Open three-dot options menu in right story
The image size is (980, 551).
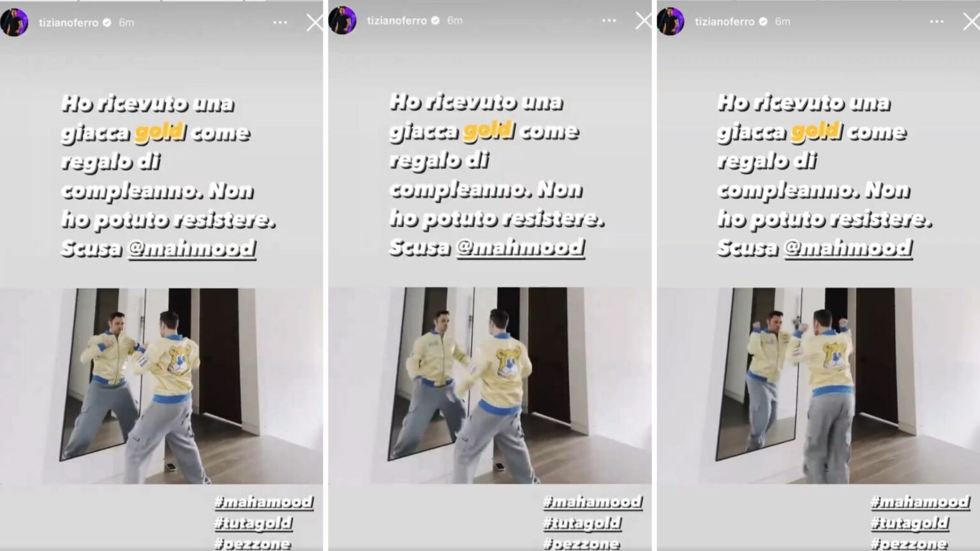(937, 21)
